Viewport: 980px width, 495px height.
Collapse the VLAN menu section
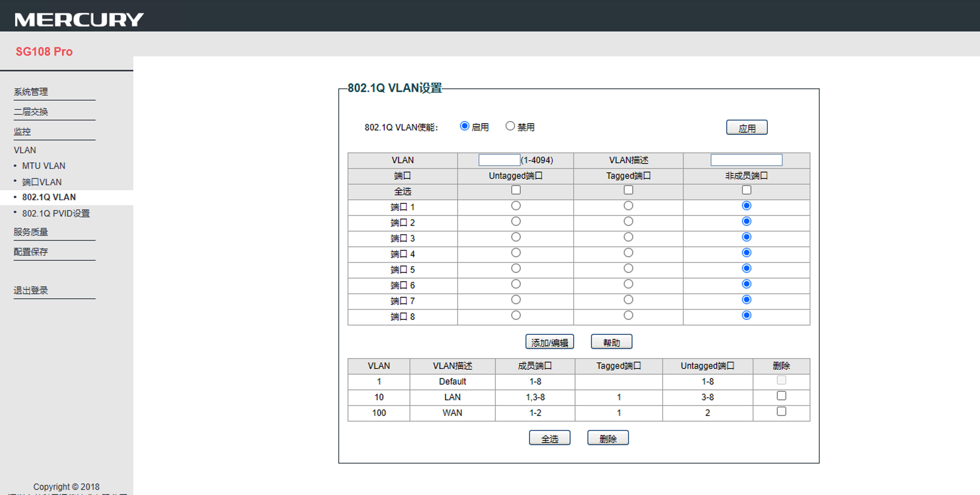(x=25, y=150)
